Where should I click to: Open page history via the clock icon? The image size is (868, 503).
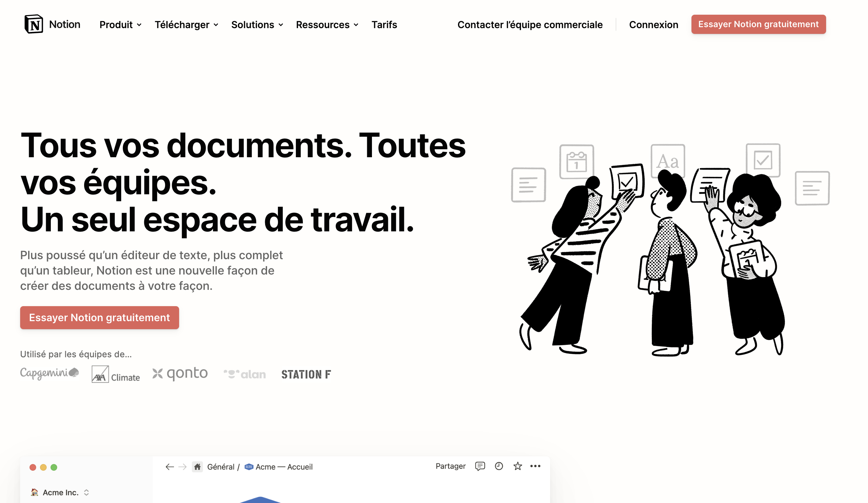(499, 466)
